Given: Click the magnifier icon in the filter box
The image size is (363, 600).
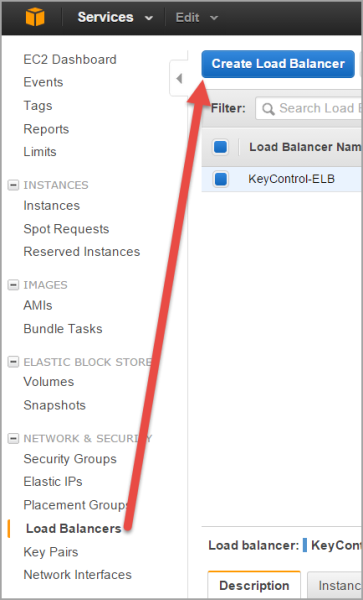Looking at the screenshot, I should click(x=268, y=109).
